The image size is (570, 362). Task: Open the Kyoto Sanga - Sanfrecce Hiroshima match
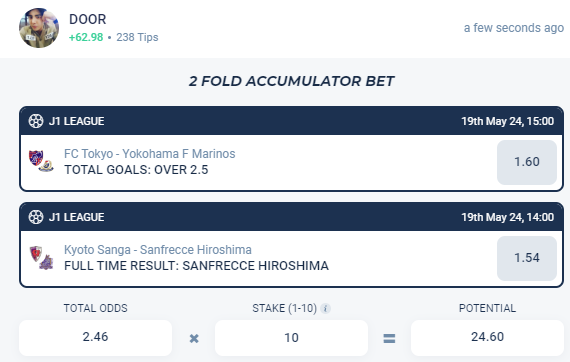click(158, 250)
